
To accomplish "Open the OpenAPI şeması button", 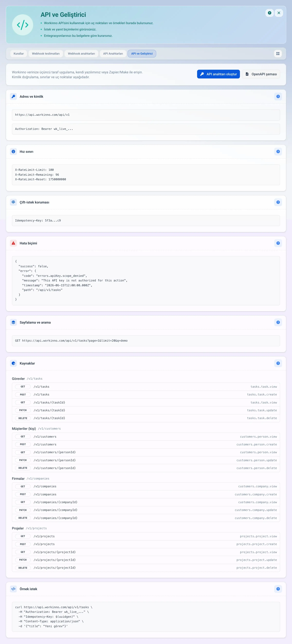I will [261, 74].
